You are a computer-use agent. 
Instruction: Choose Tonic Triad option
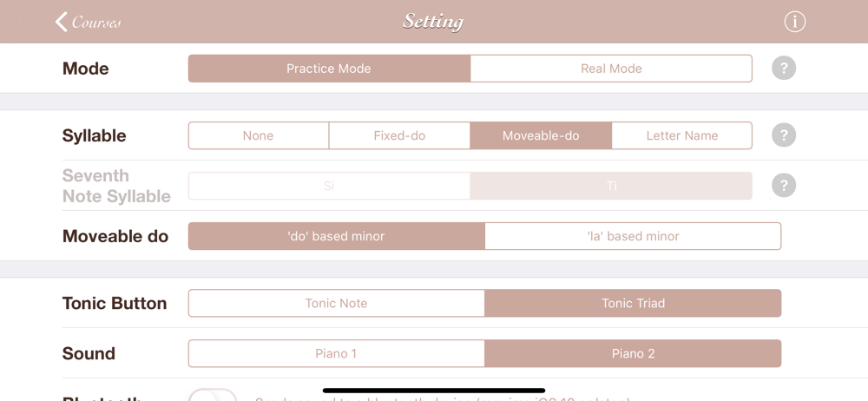[633, 303]
